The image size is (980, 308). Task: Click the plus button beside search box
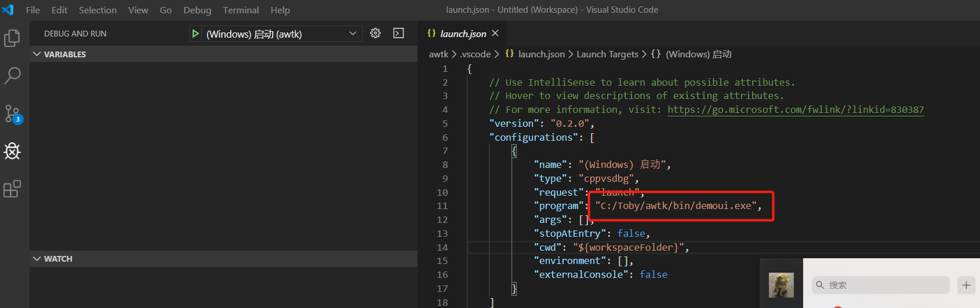pyautogui.click(x=966, y=285)
